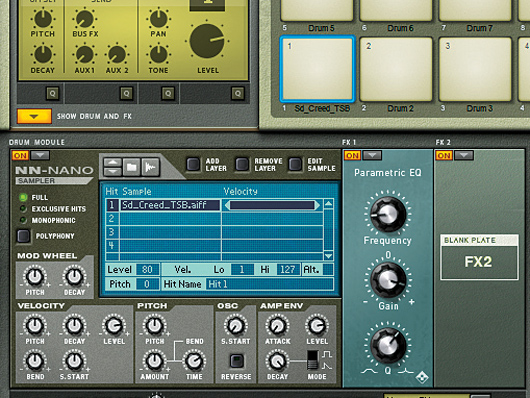Select hit row Sd_Creed_TSB.aiff
This screenshot has width=530, height=398.
click(170, 205)
